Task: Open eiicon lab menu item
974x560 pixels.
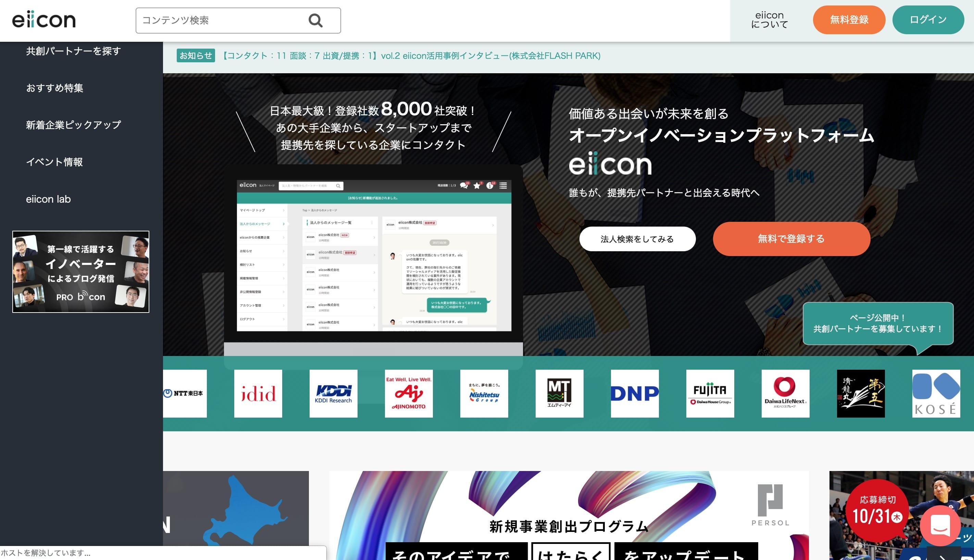Action: pos(49,199)
